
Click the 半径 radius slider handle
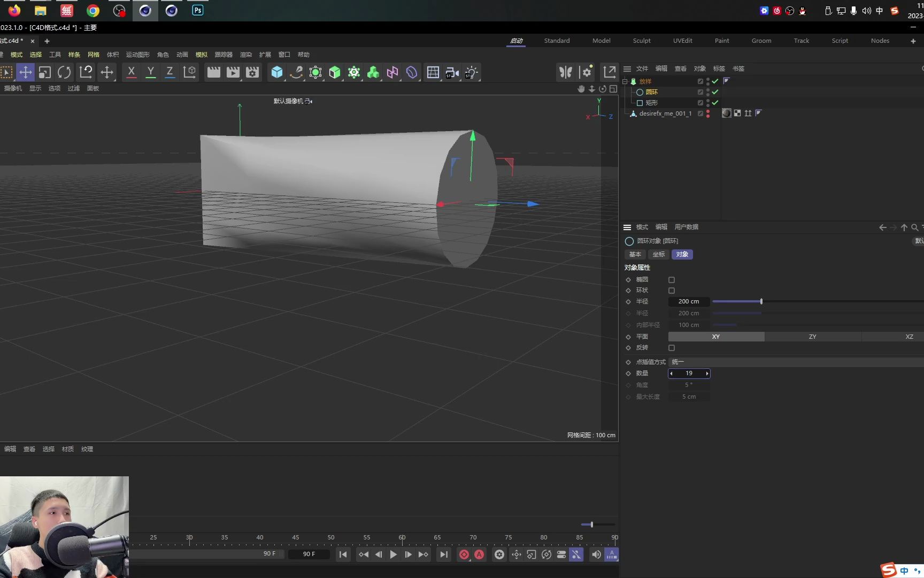[761, 302]
